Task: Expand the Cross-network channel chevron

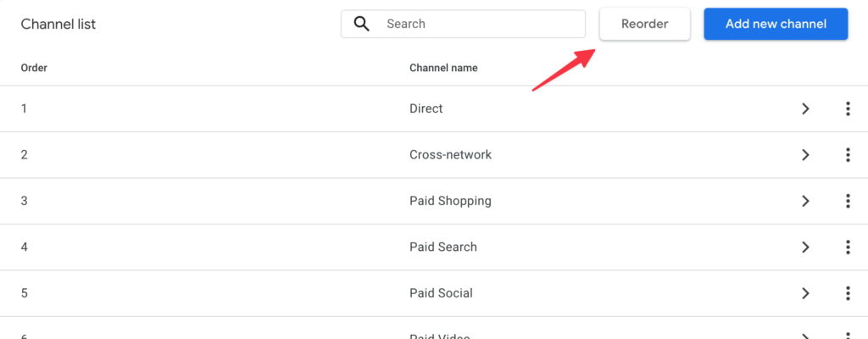Action: (x=805, y=155)
